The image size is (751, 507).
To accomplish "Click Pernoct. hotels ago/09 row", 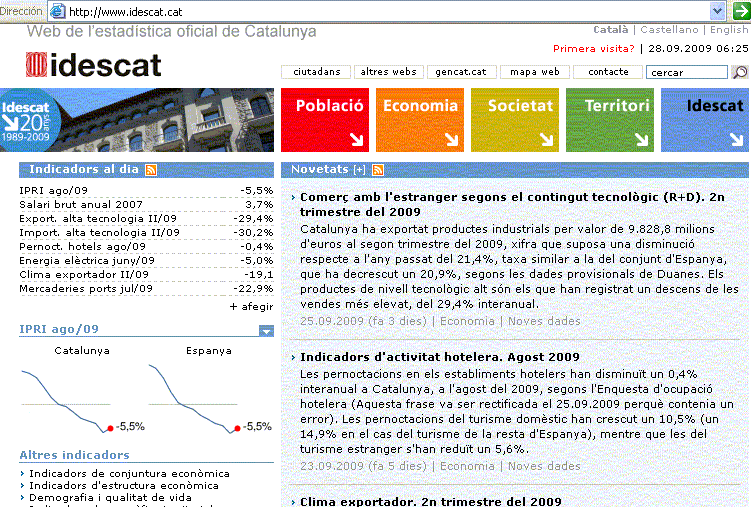I will pyautogui.click(x=146, y=247).
